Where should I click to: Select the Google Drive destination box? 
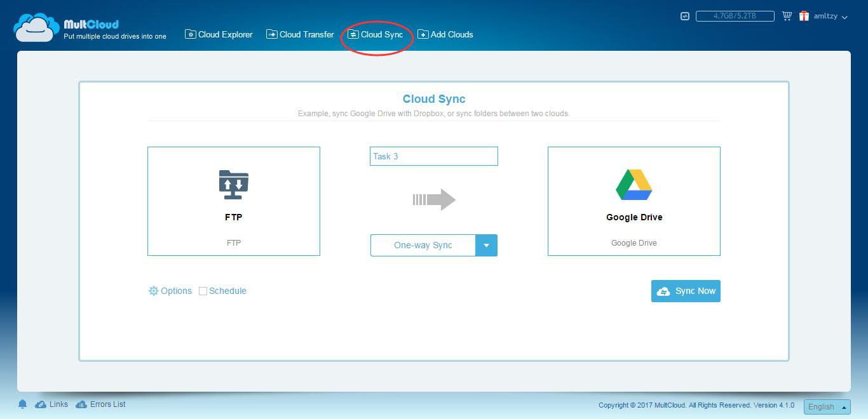click(634, 201)
